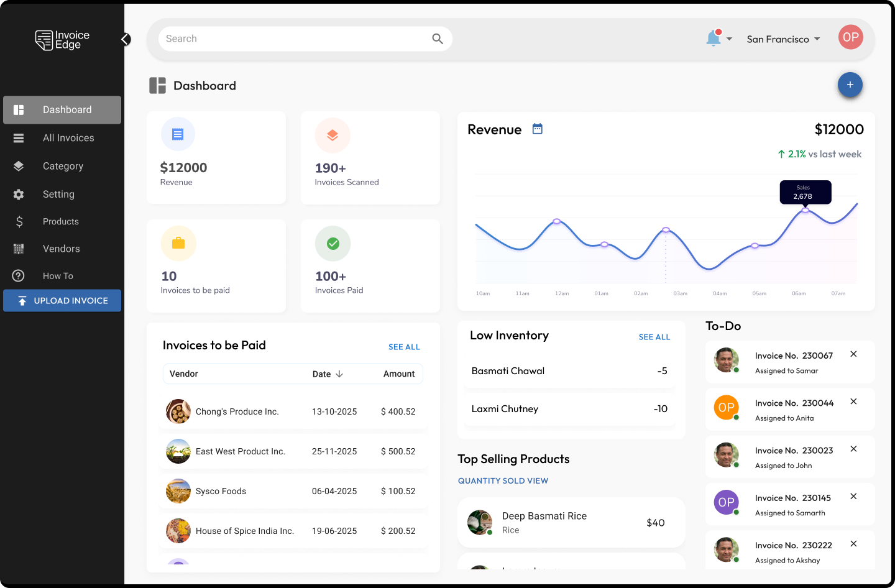Image resolution: width=895 pixels, height=588 pixels.
Task: Open Setting via the gear icon
Action: (18, 193)
